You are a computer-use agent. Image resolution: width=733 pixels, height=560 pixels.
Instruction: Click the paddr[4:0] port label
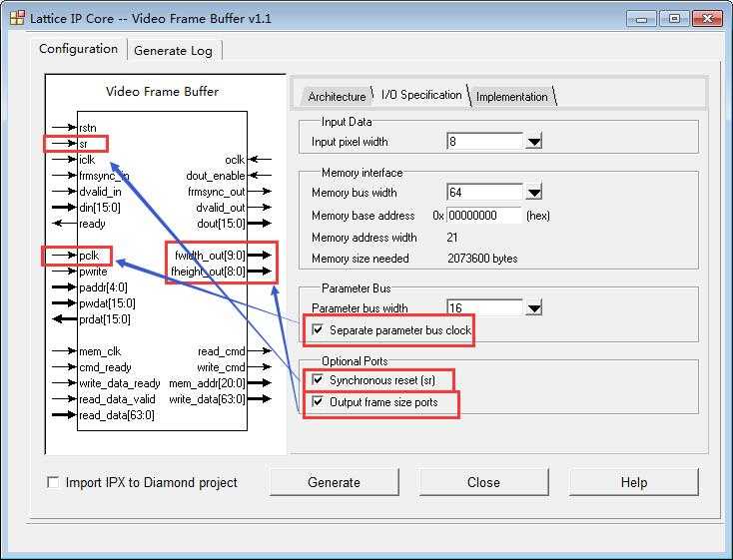(103, 287)
